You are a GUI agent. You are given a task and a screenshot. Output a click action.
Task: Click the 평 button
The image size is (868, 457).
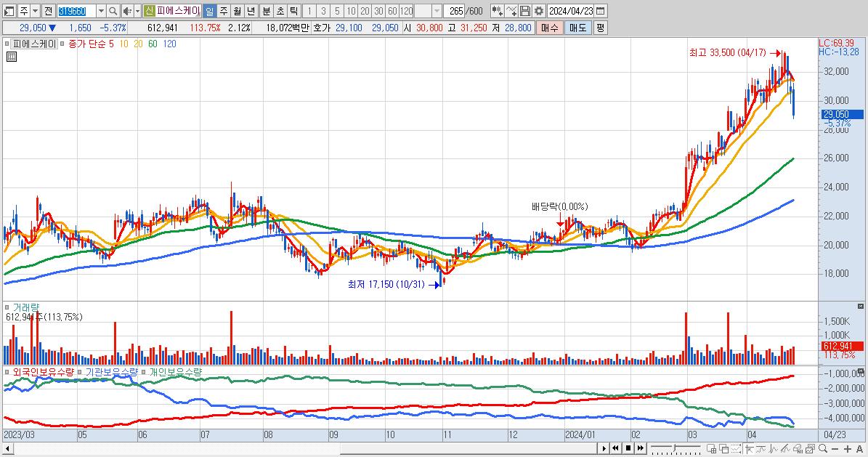(600, 28)
